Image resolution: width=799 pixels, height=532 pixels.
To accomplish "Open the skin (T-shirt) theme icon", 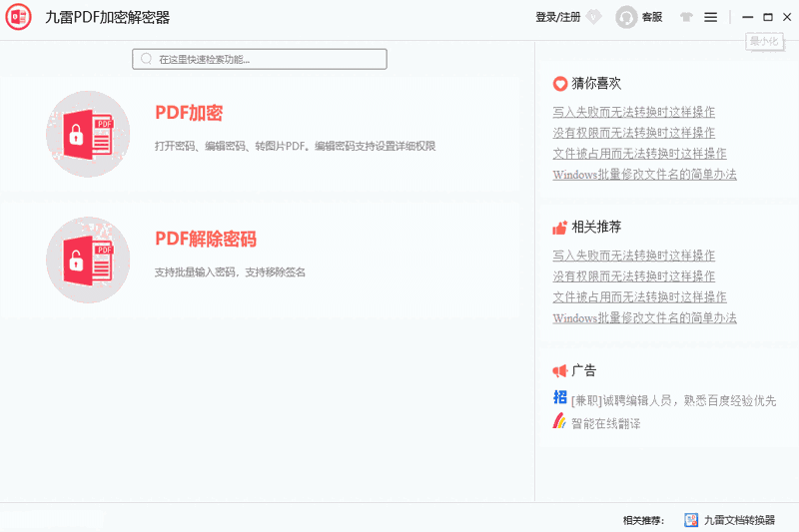I will [686, 17].
